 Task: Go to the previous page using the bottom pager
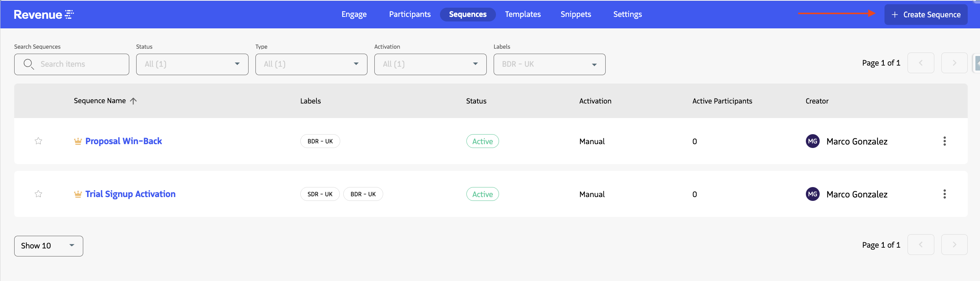pyautogui.click(x=921, y=245)
